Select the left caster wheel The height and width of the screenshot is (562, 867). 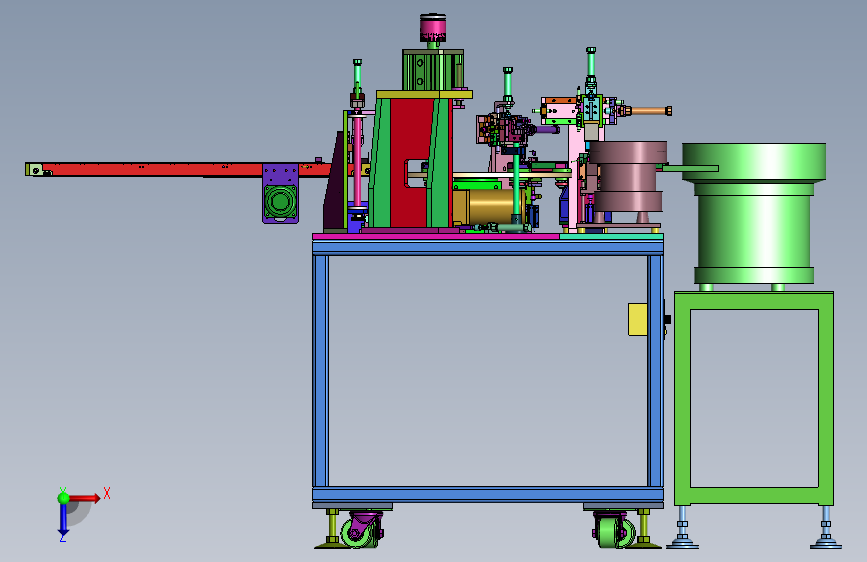361,529
